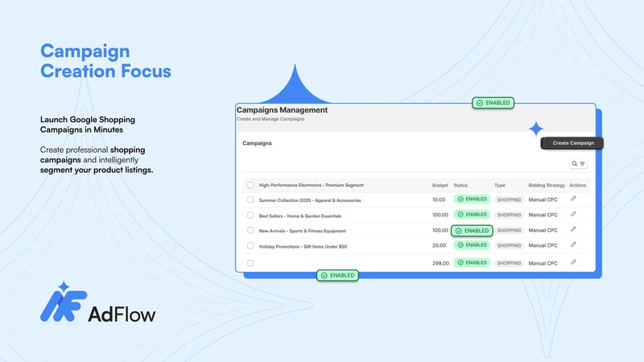Check the checkbox in the 298.00 budget row
The image size is (644, 362).
click(x=250, y=263)
